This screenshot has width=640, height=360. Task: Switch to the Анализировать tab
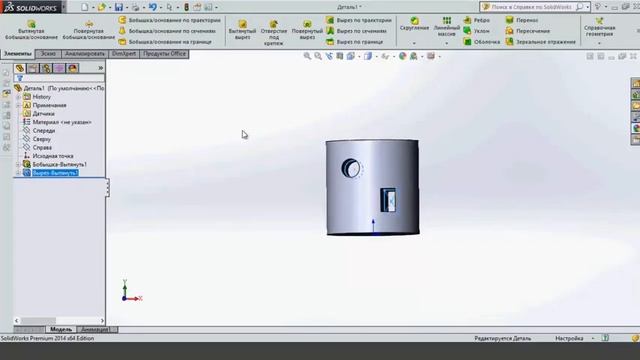point(85,54)
